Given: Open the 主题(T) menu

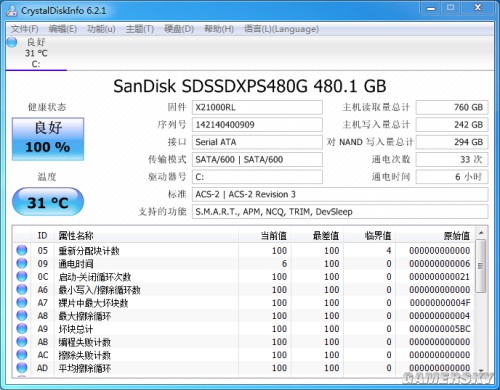Looking at the screenshot, I should click(140, 29).
